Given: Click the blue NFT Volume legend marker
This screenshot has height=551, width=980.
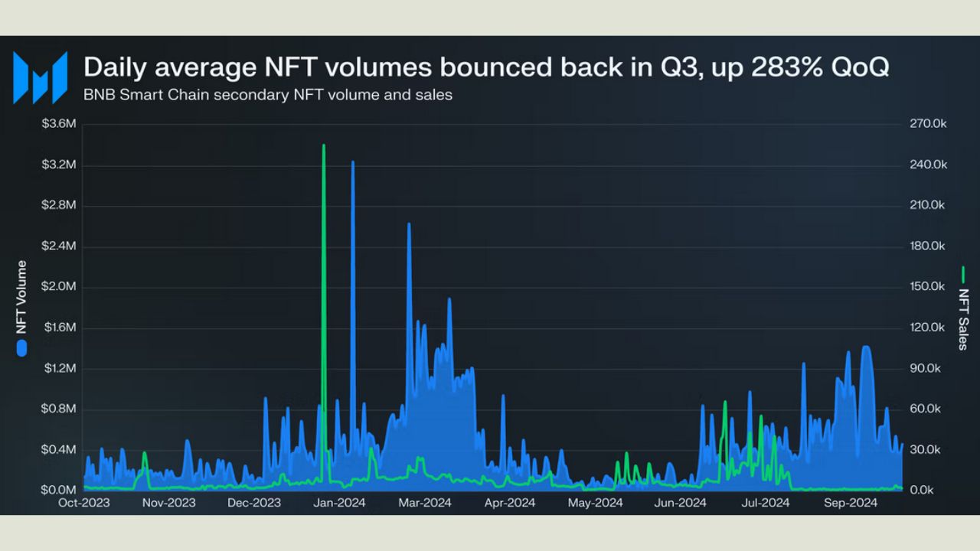Looking at the screenshot, I should click(21, 349).
